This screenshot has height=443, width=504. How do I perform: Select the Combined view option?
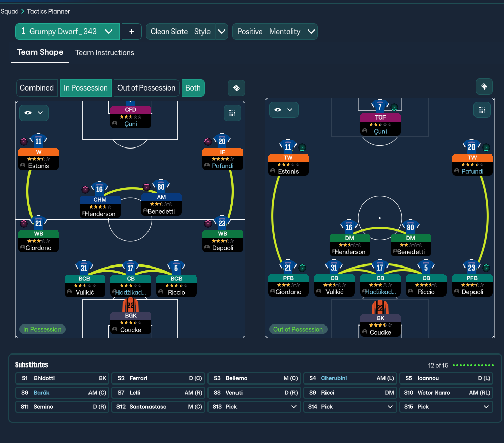(x=37, y=88)
